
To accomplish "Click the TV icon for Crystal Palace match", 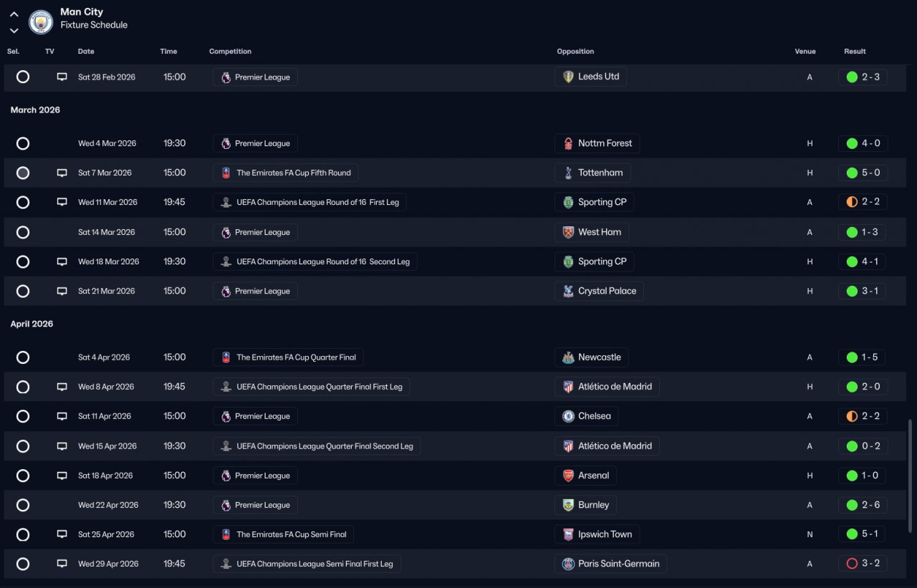I will point(62,291).
